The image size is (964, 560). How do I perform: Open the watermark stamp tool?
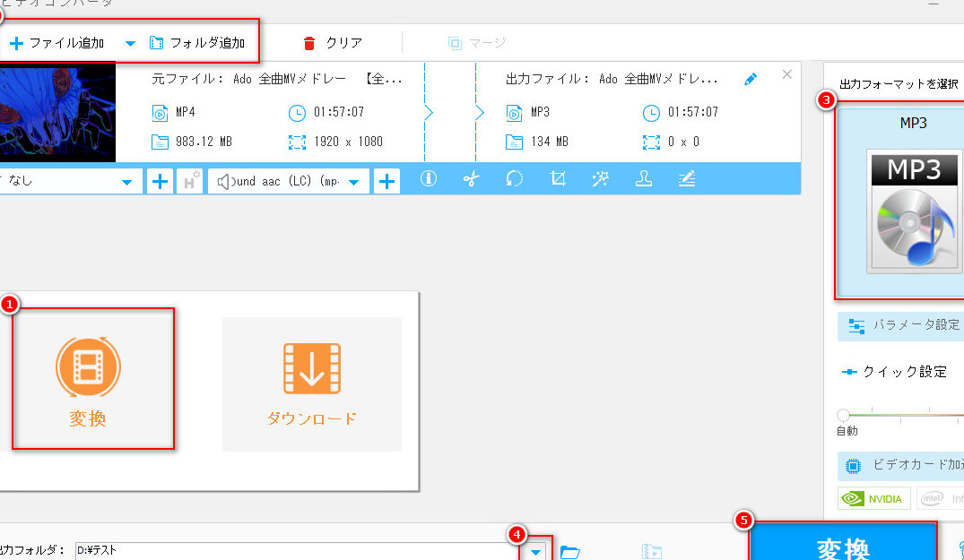644,178
